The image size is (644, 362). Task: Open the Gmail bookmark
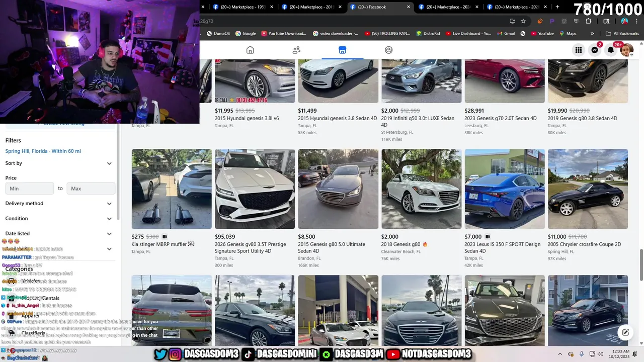click(506, 34)
